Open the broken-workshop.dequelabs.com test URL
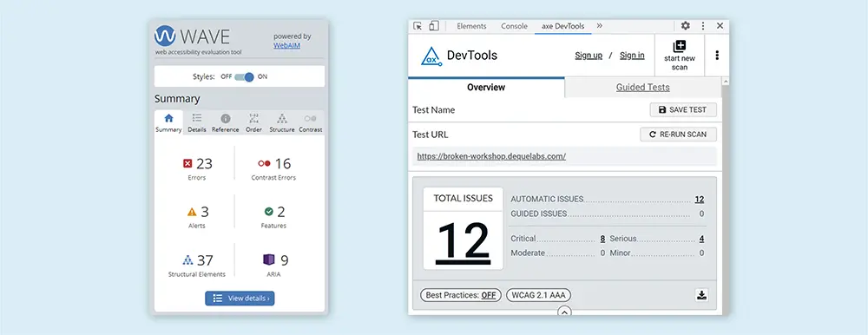The image size is (868, 335). (x=491, y=156)
